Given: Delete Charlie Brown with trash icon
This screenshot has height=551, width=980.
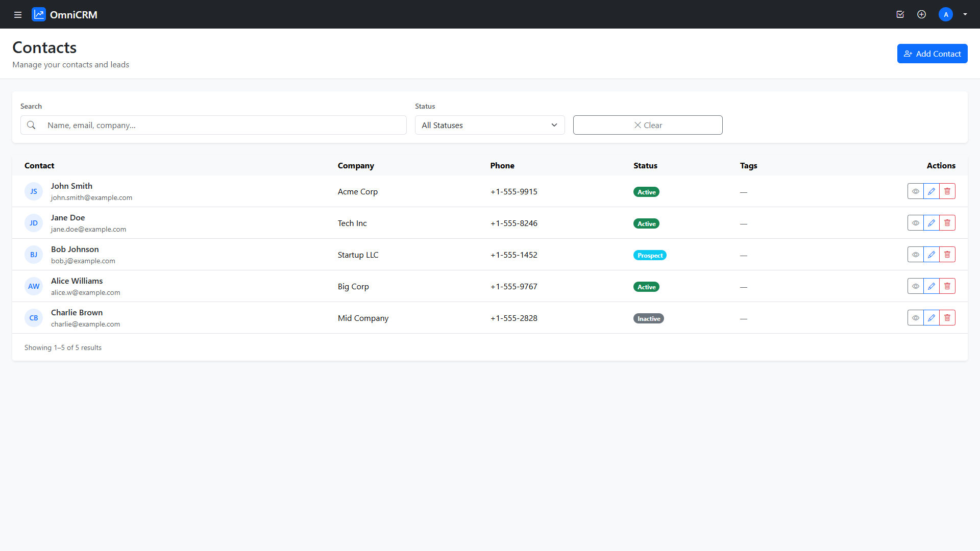Looking at the screenshot, I should (947, 318).
